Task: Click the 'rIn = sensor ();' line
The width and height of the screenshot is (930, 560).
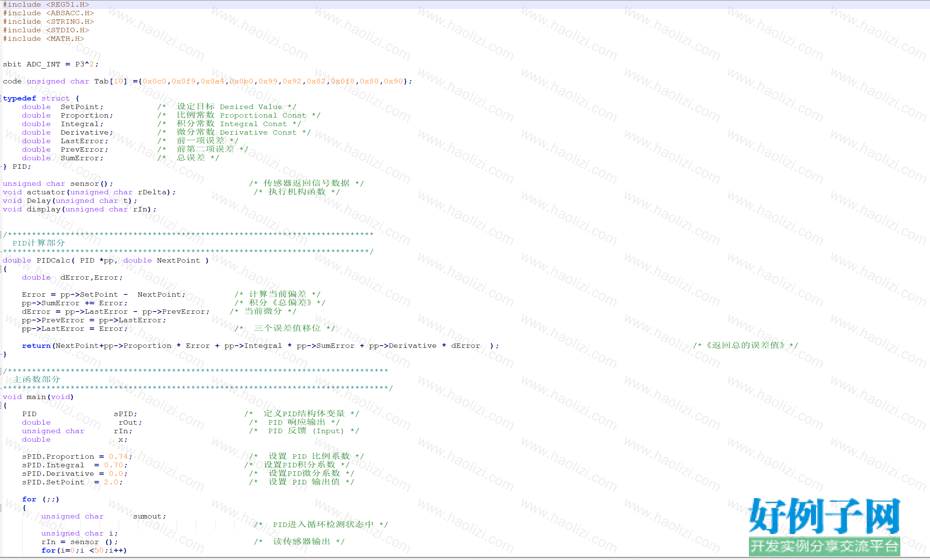Action: click(x=80, y=542)
